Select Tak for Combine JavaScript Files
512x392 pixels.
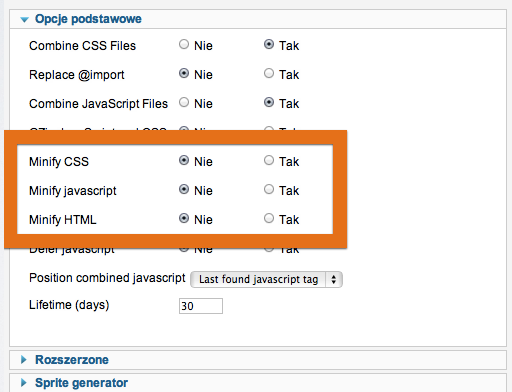point(269,102)
